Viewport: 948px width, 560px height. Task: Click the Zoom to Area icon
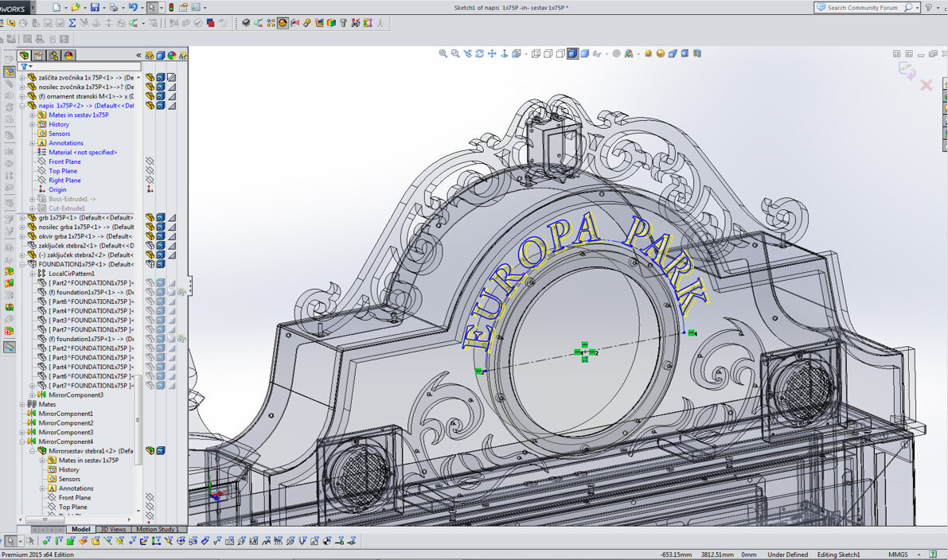(x=455, y=54)
